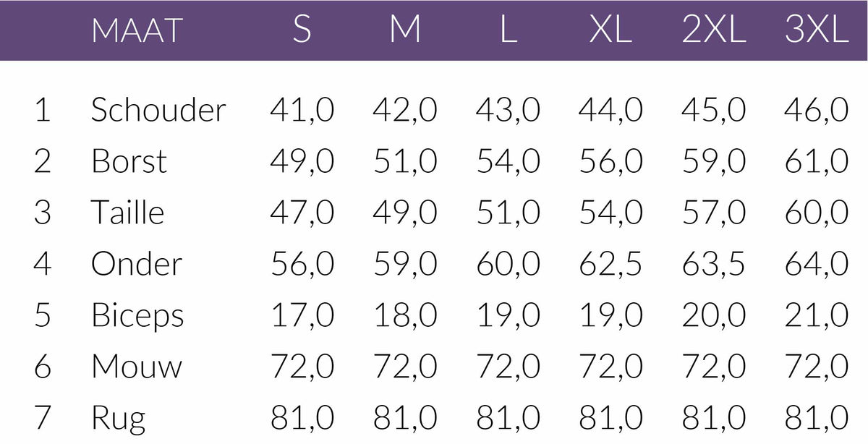Click the Mouw value for size M
This screenshot has height=444, width=868.
[x=405, y=367]
